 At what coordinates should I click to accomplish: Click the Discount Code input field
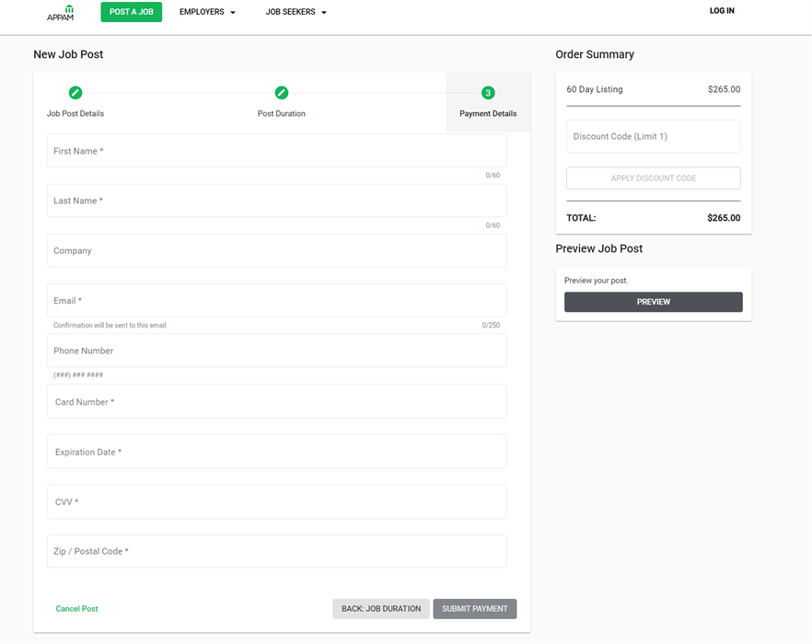[654, 136]
